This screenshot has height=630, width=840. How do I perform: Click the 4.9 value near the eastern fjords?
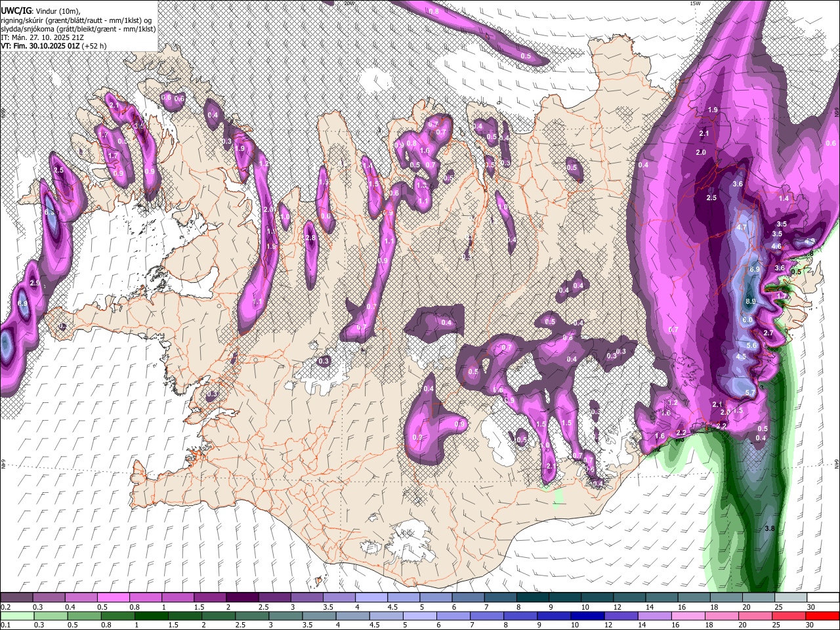(x=810, y=241)
